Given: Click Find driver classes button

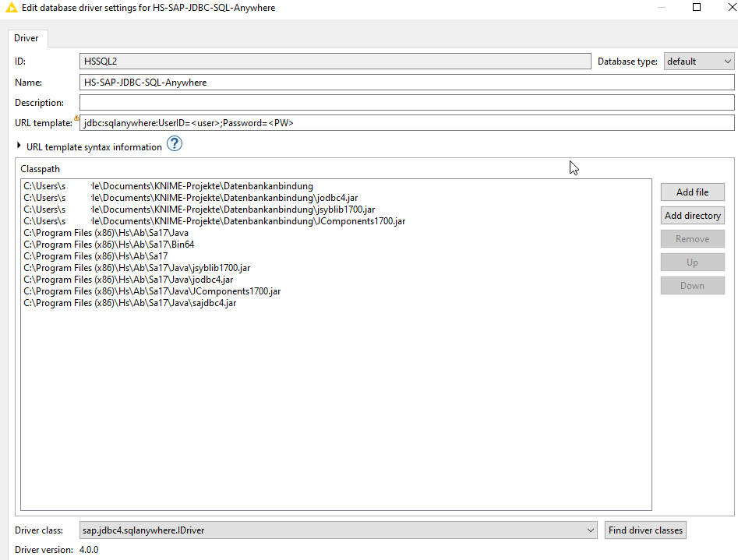Looking at the screenshot, I should 645,530.
